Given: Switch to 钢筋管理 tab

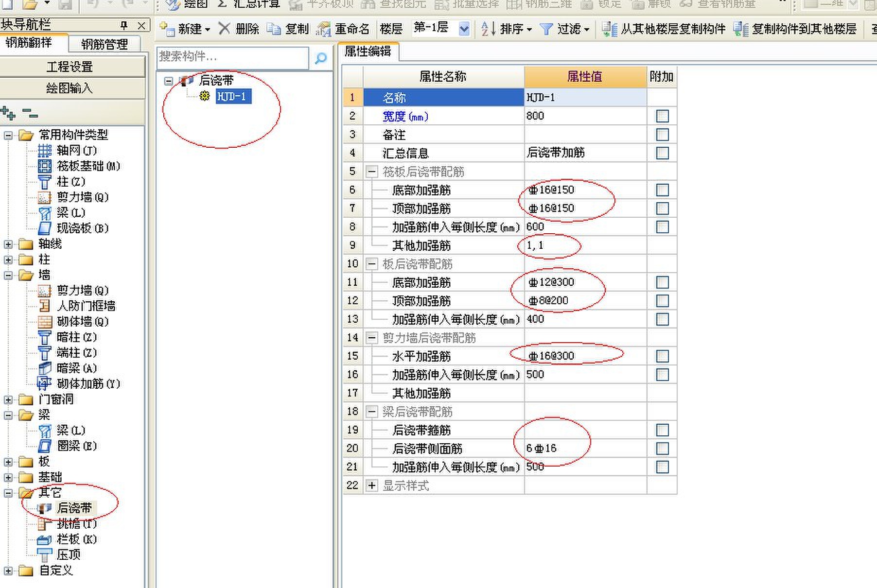Looking at the screenshot, I should click(x=105, y=44).
